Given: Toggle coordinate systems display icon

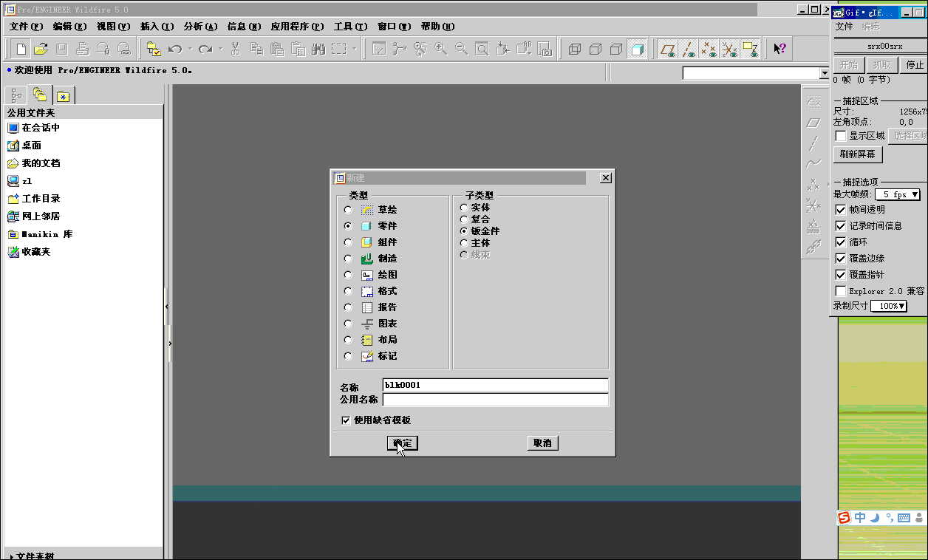Looking at the screenshot, I should click(x=730, y=49).
